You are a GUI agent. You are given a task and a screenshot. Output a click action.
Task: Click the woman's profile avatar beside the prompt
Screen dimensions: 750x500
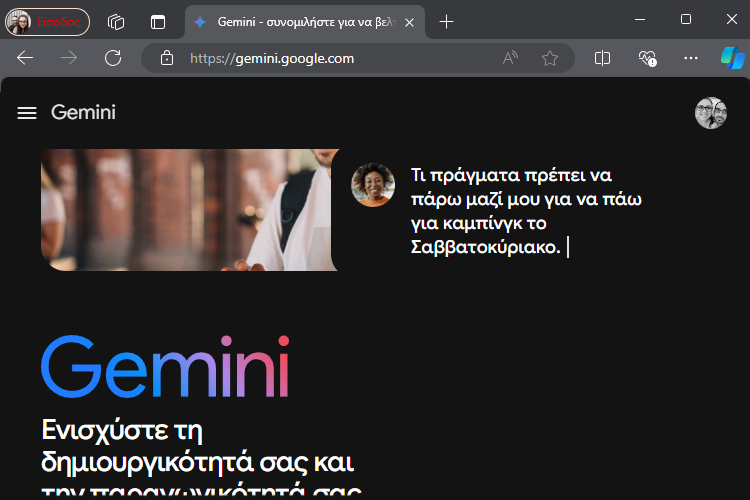click(x=373, y=185)
